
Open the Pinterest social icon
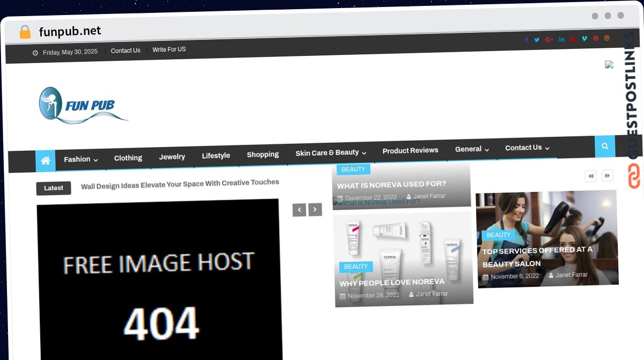click(x=596, y=39)
